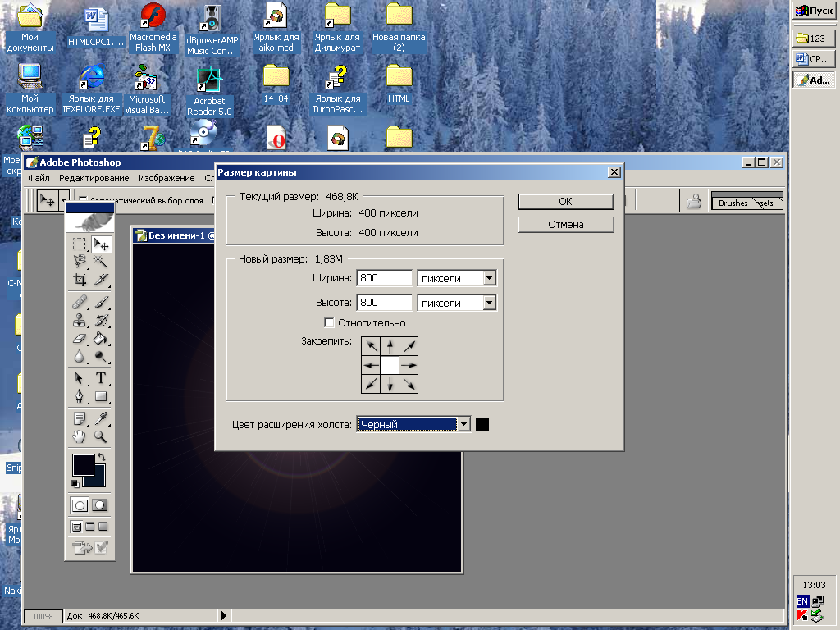Select the Pen tool
The height and width of the screenshot is (630, 840).
click(80, 396)
